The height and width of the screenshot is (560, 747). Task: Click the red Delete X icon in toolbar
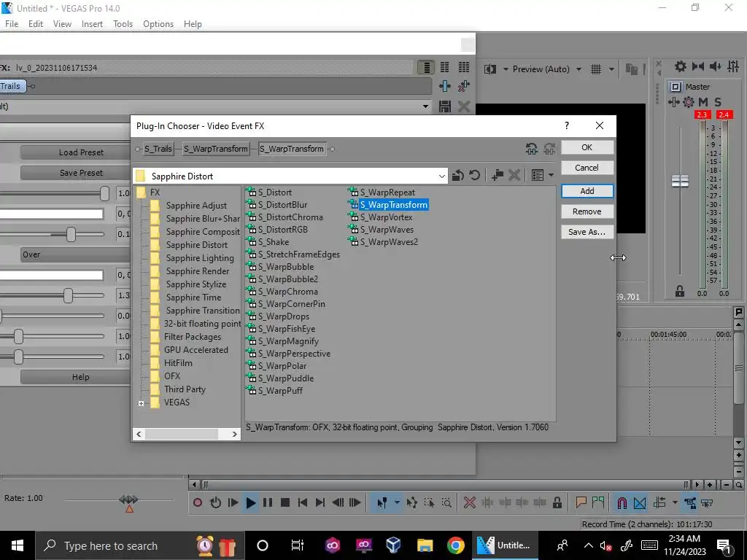click(x=470, y=502)
